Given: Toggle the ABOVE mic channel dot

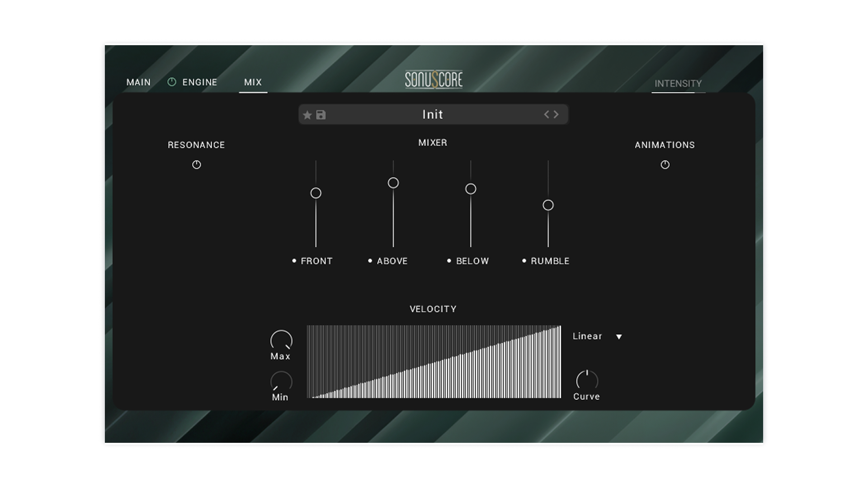Looking at the screenshot, I should click(370, 261).
